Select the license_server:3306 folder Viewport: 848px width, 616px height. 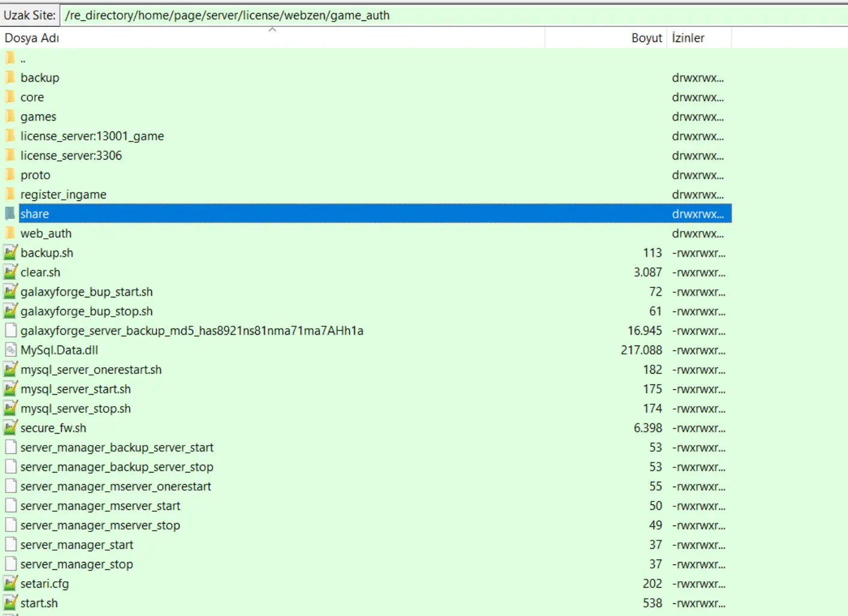[x=71, y=155]
